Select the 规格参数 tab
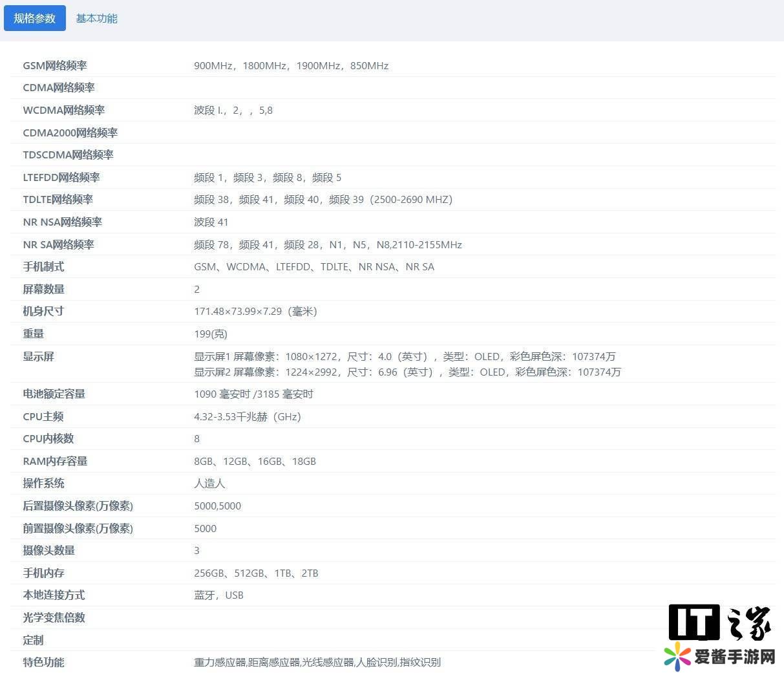The width and height of the screenshot is (784, 673). [x=35, y=18]
